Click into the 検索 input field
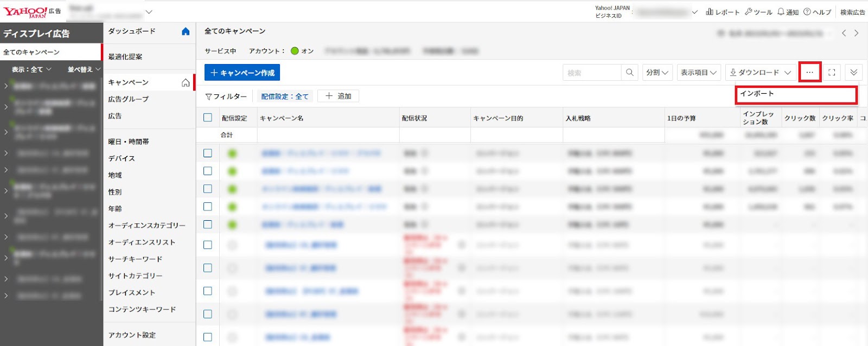The width and height of the screenshot is (868, 346). coord(592,73)
